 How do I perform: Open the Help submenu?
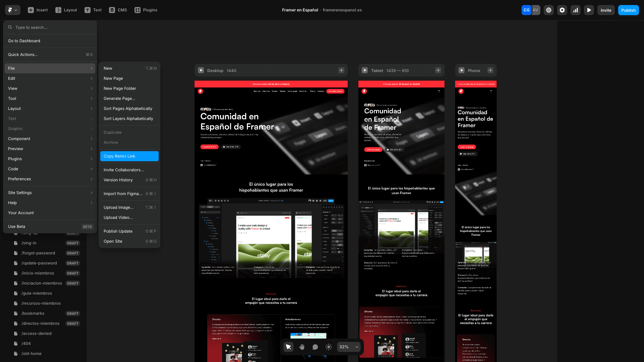(x=50, y=203)
